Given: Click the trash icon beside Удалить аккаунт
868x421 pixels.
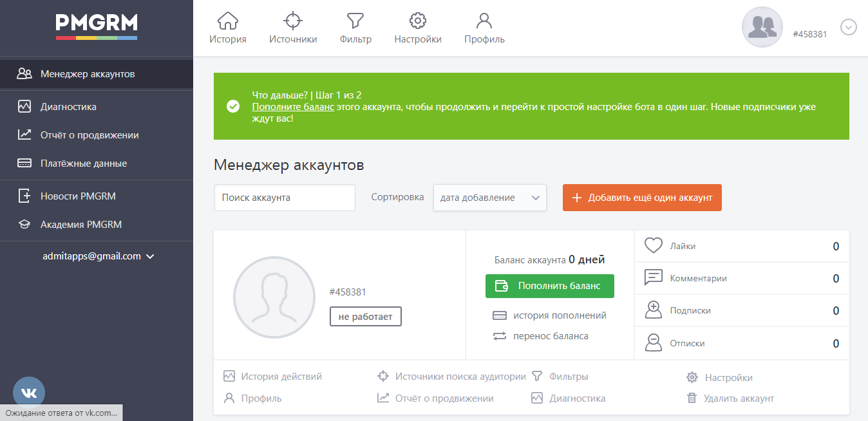Looking at the screenshot, I should coord(692,398).
